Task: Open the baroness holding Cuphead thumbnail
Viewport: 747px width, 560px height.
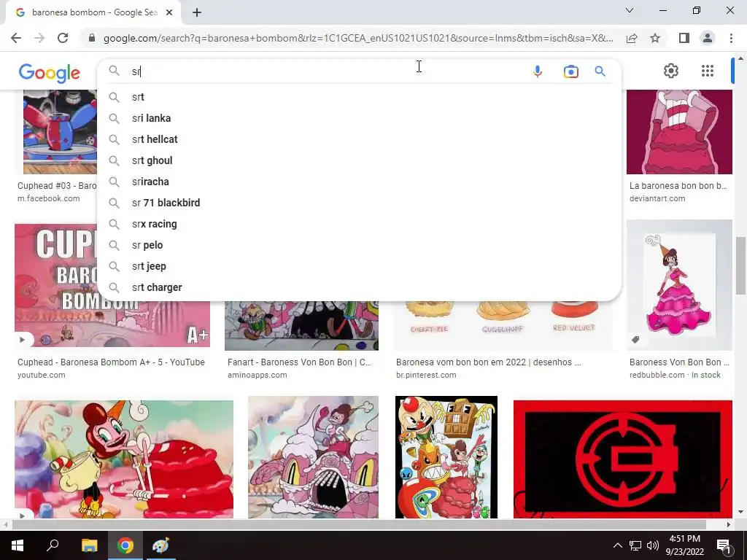Action: coord(124,459)
